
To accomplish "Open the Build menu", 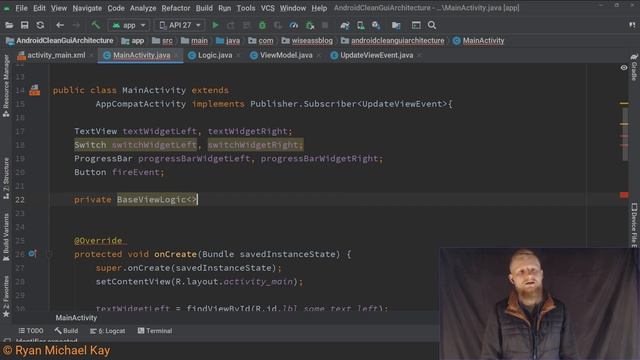I will point(204,8).
